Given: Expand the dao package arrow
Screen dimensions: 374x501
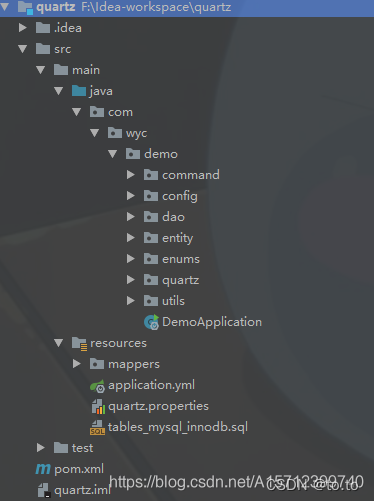Looking at the screenshot, I should point(131,217).
